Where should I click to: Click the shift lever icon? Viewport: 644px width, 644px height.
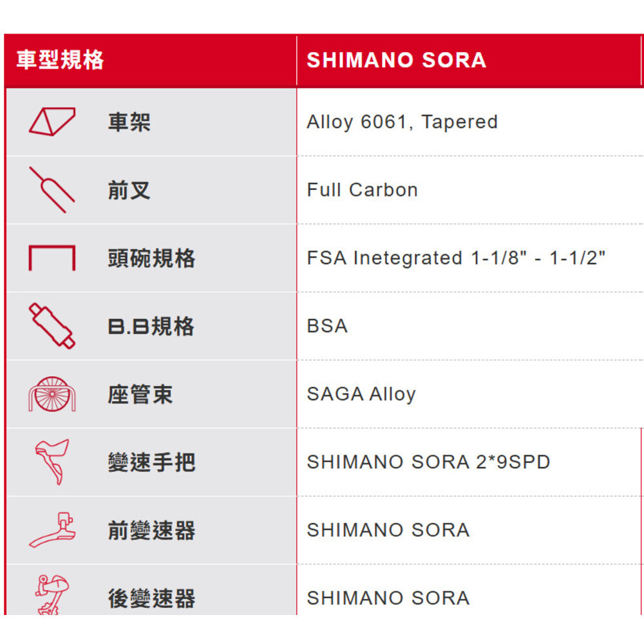coord(52,462)
